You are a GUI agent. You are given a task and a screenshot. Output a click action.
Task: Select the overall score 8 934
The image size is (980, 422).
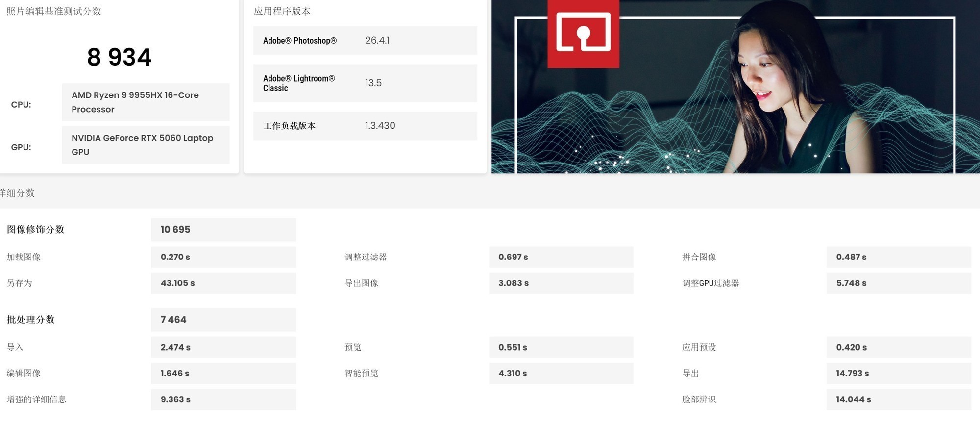(x=119, y=57)
